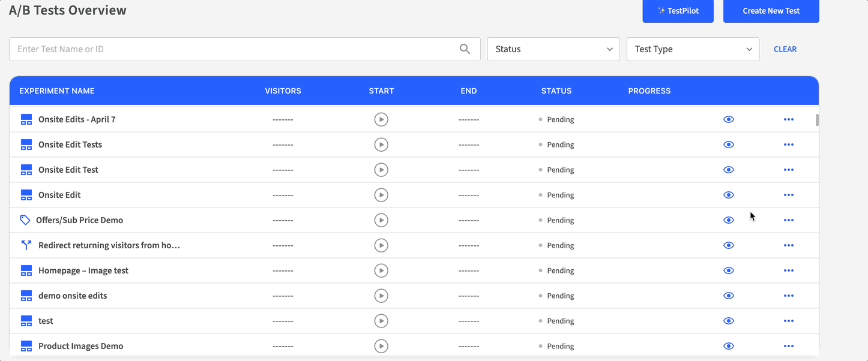This screenshot has width=868, height=361.
Task: Click the Create New Test button
Action: coord(771,11)
